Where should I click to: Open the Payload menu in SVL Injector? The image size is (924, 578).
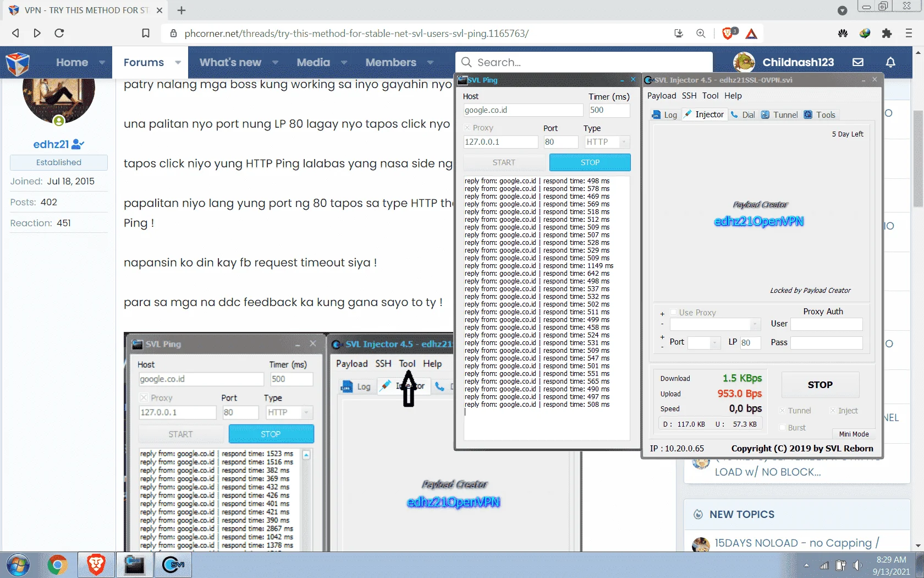662,96
